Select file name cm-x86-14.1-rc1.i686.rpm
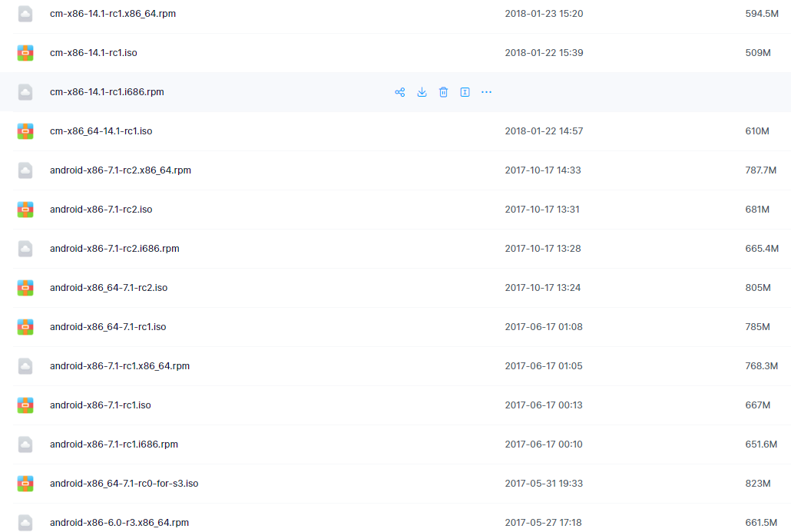 [x=107, y=92]
